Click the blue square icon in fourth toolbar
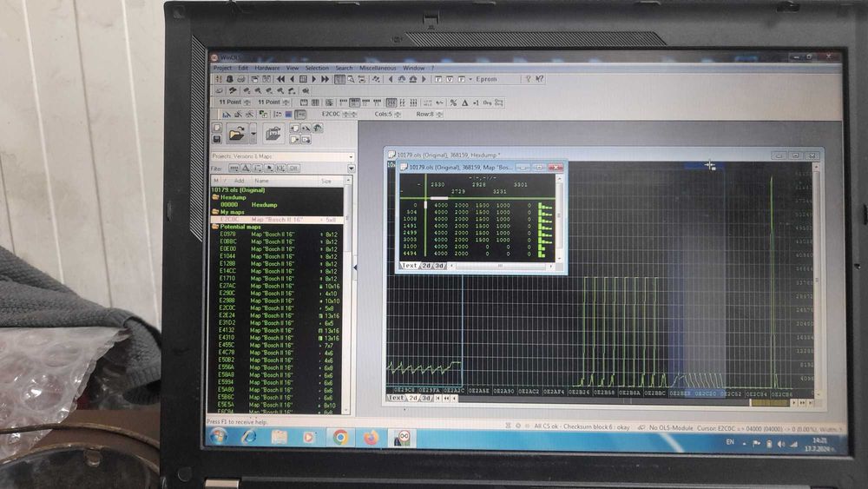868x489 pixels. [289, 114]
